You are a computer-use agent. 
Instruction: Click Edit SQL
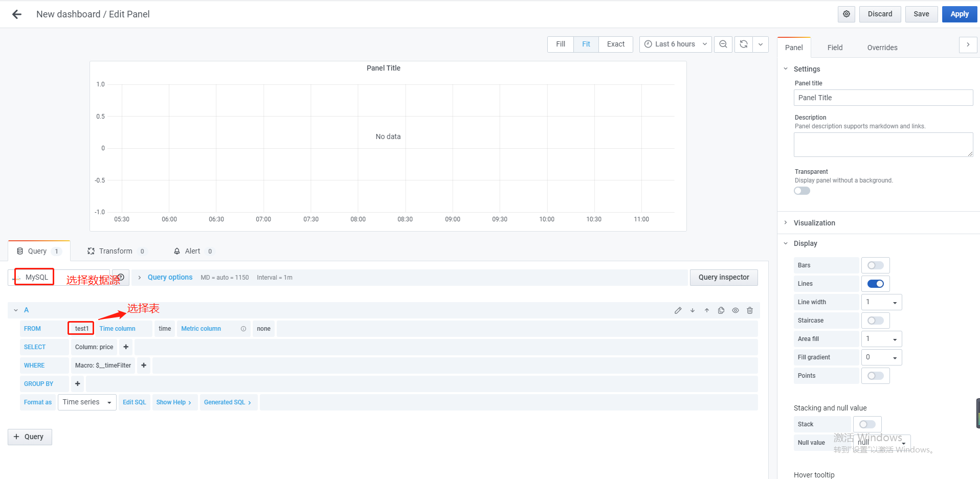(x=135, y=402)
